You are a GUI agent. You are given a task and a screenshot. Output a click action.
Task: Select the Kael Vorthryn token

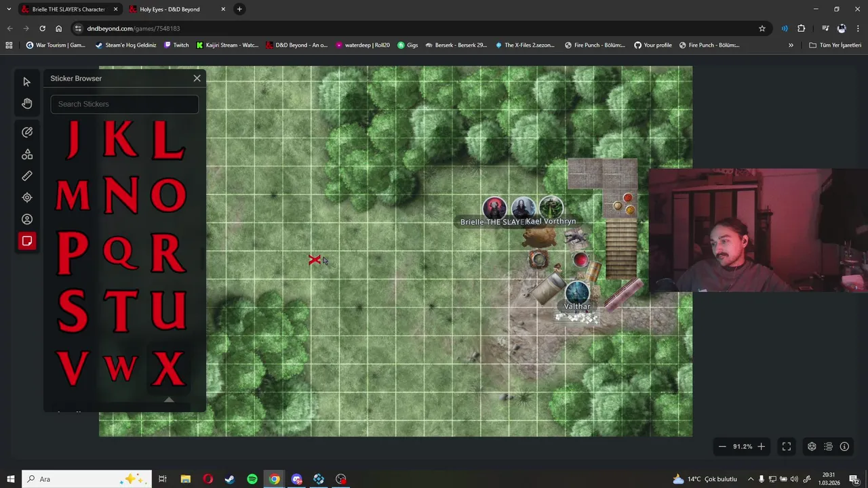[x=551, y=207]
